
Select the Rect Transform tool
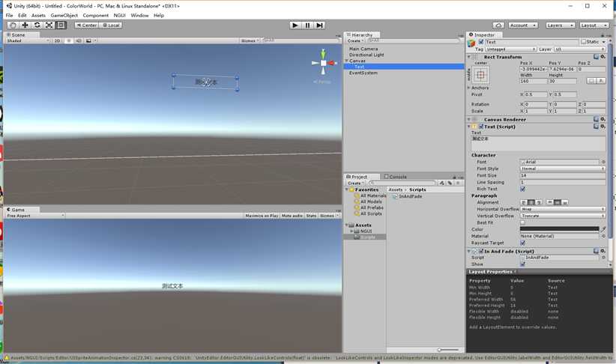(x=61, y=25)
